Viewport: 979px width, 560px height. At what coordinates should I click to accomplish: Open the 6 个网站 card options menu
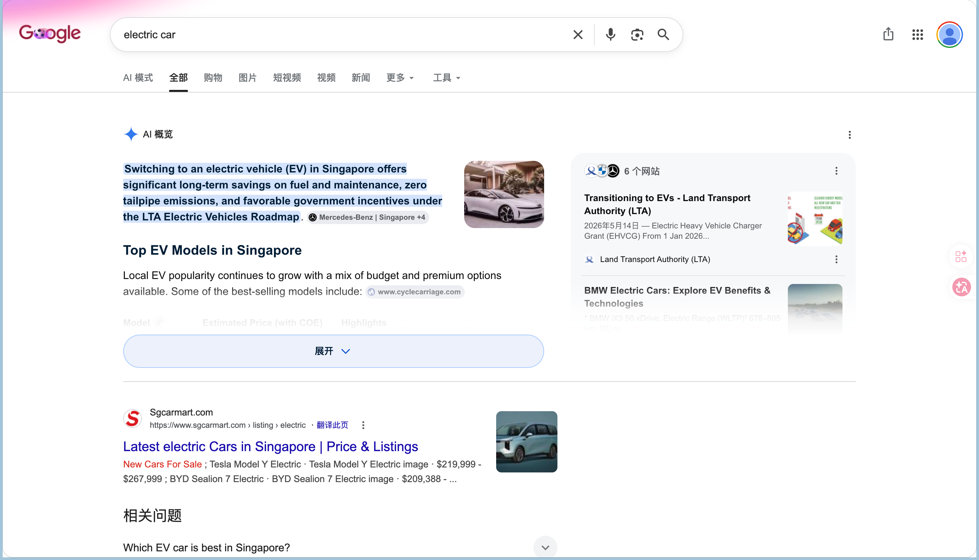click(836, 171)
